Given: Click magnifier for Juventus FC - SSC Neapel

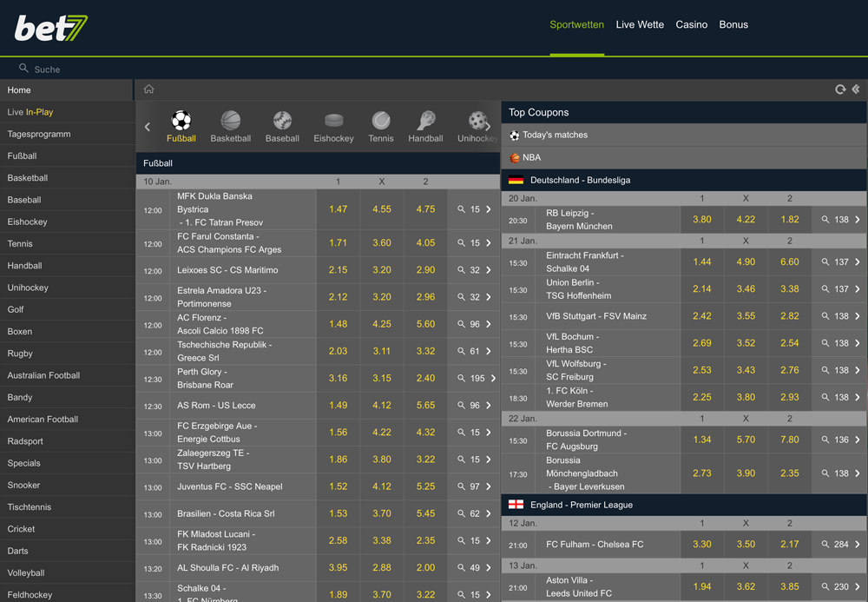Looking at the screenshot, I should [x=461, y=486].
